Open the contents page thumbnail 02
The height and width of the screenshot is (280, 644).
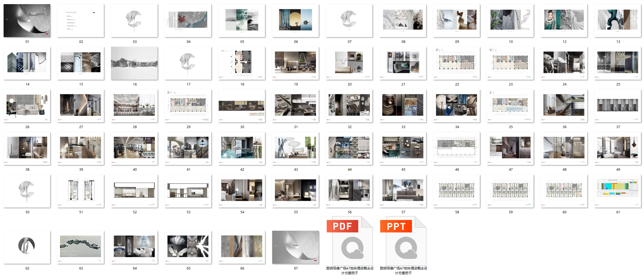(81, 21)
